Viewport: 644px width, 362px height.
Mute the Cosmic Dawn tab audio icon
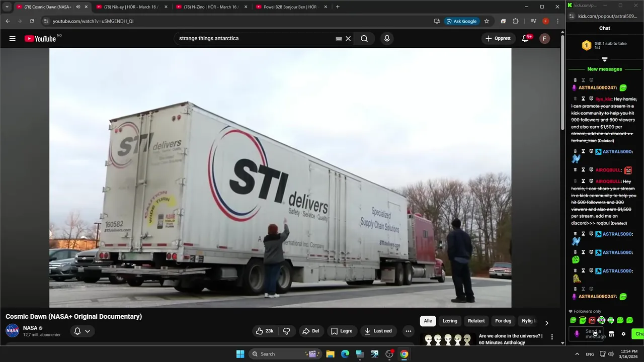pyautogui.click(x=78, y=7)
